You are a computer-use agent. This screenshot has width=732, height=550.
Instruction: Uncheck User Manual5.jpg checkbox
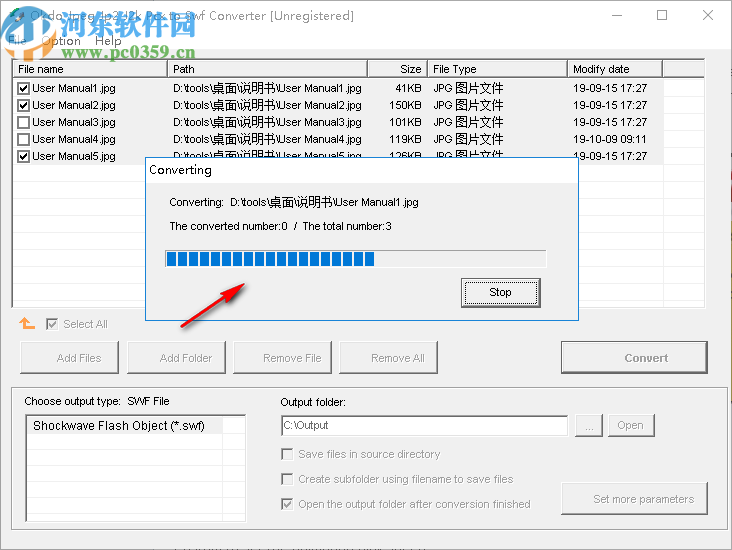23,156
